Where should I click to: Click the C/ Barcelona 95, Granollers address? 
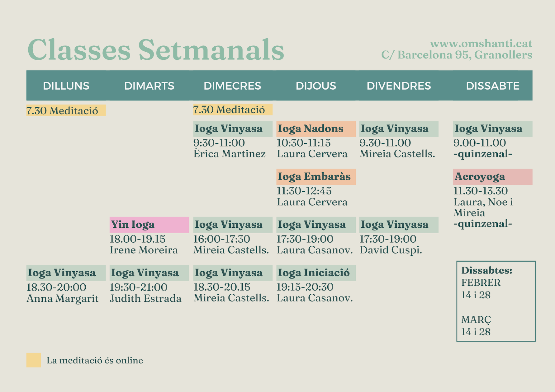click(x=457, y=55)
